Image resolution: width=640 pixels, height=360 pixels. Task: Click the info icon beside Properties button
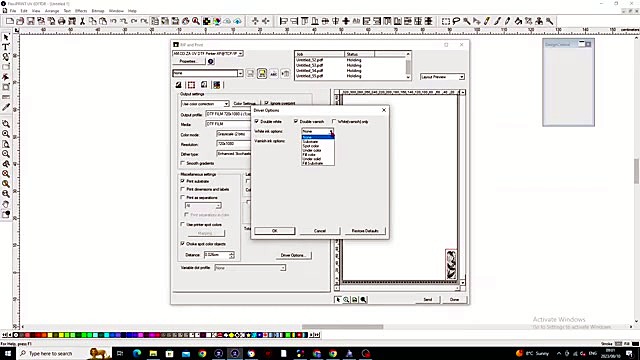211,61
